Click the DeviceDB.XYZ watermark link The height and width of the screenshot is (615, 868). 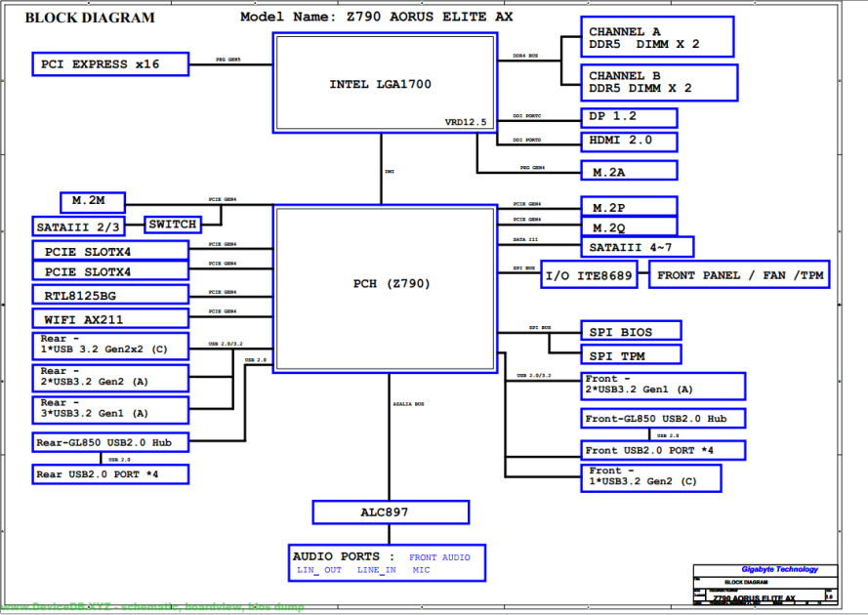click(x=152, y=606)
